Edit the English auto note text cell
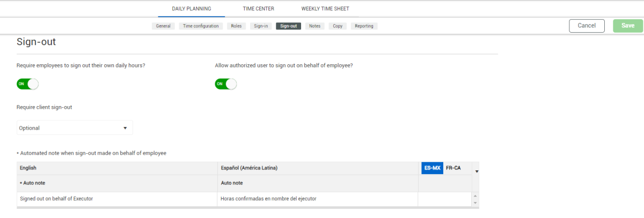Image resolution: width=644 pixels, height=218 pixels. coord(117,199)
